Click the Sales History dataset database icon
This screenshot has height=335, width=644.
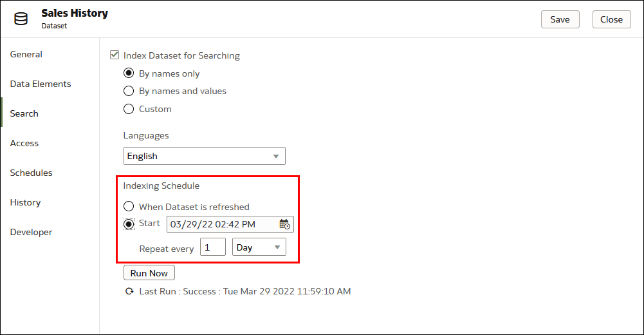click(x=21, y=19)
